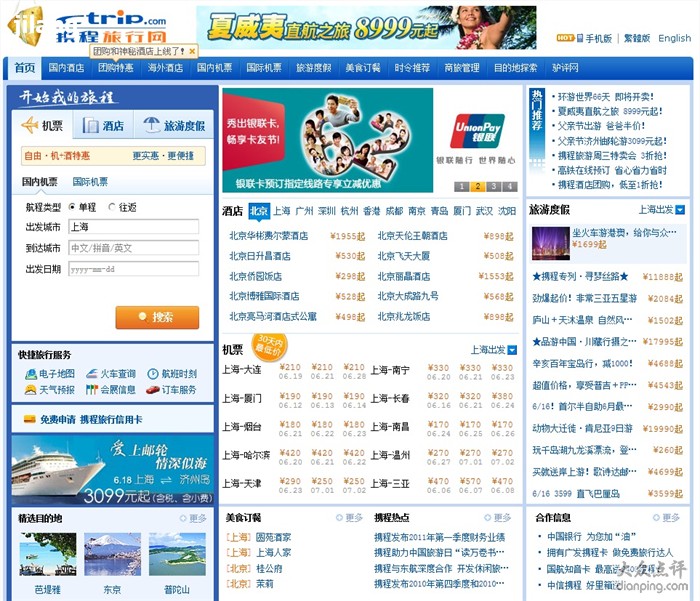Select 上海 city tab in hotels
The image size is (700, 601).
(282, 211)
